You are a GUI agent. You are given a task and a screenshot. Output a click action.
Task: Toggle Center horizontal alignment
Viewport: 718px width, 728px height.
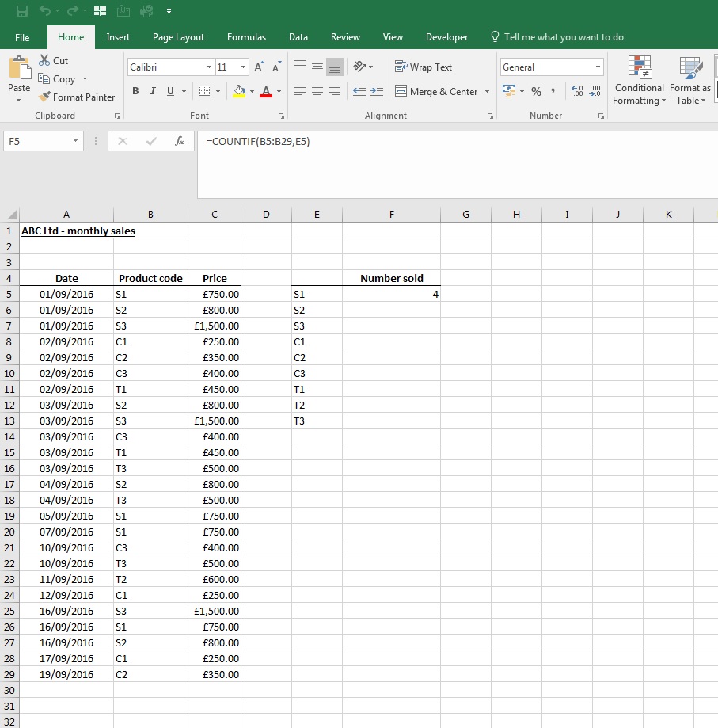317,91
